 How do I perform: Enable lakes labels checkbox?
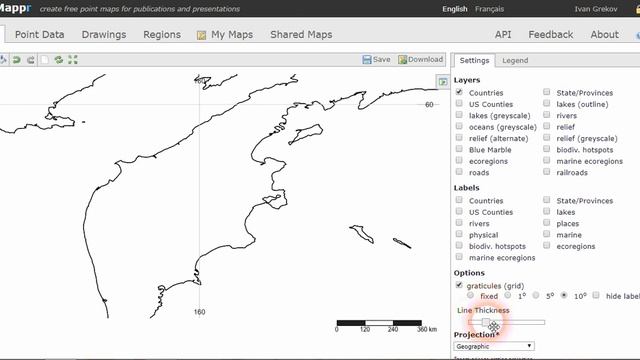pyautogui.click(x=547, y=211)
